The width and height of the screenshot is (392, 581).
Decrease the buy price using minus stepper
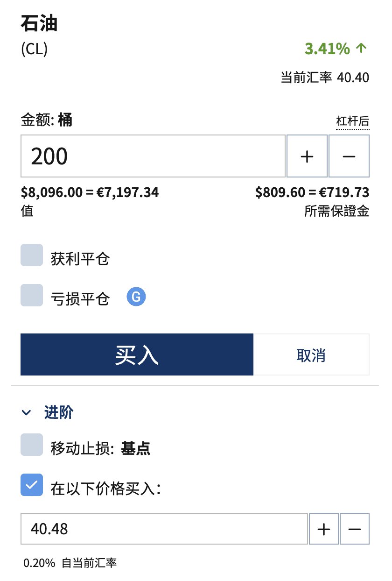(354, 529)
